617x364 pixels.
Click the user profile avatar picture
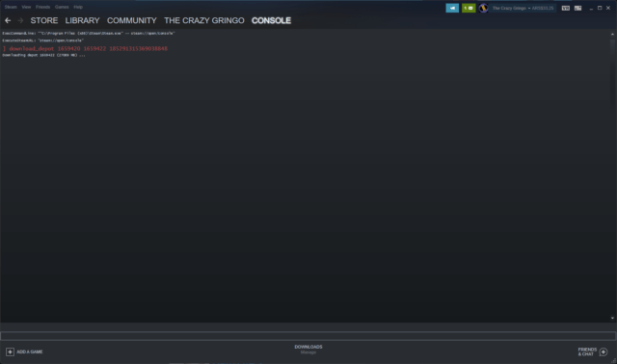point(483,8)
